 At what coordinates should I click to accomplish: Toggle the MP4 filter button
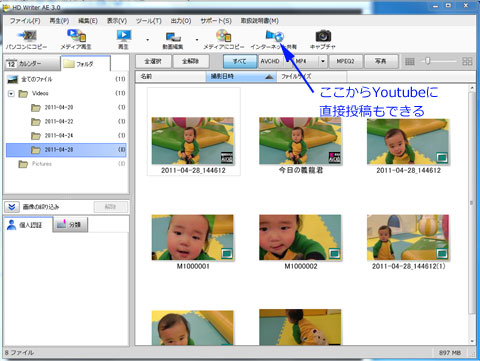[x=301, y=61]
